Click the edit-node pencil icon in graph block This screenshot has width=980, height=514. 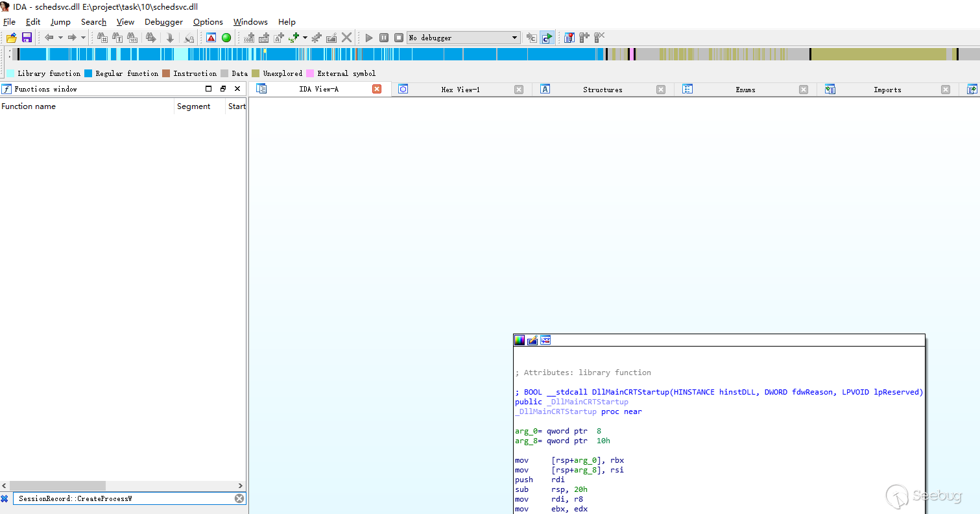point(532,340)
